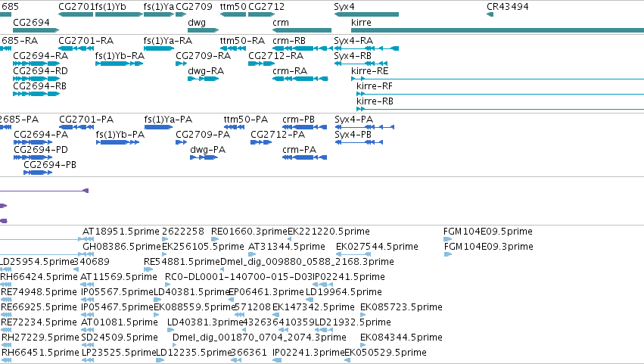Click transcript kirre-RE
Image resolution: width=644 pixels, height=364 pixels.
497,79
